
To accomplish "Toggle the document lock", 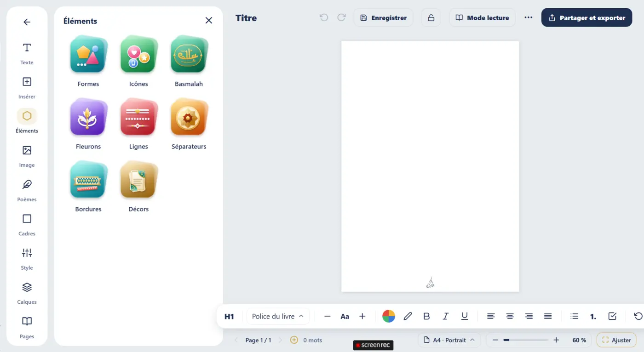I will pos(431,17).
